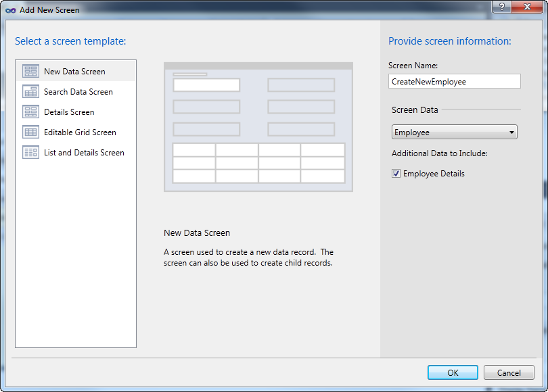Click the infinity logo in the title bar
Image resolution: width=548 pixels, height=392 pixels.
click(x=12, y=9)
